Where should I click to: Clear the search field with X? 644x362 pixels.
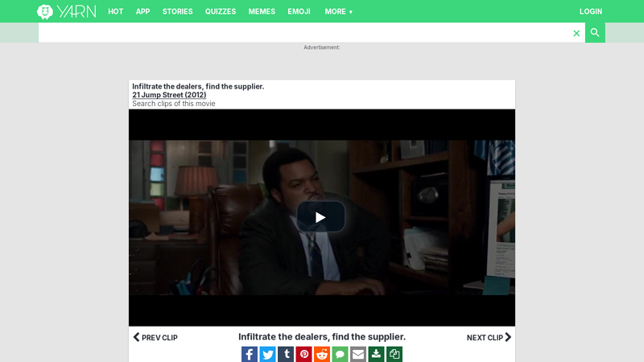[576, 33]
